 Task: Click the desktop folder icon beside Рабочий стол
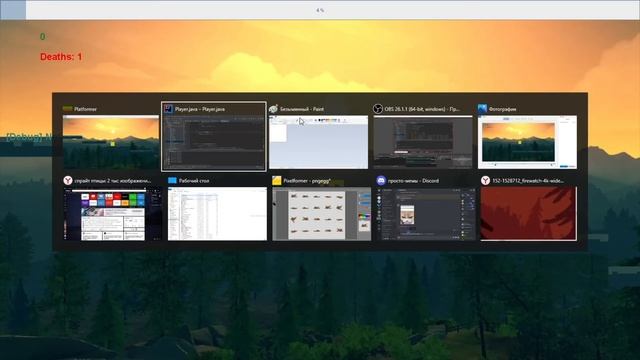click(172, 180)
